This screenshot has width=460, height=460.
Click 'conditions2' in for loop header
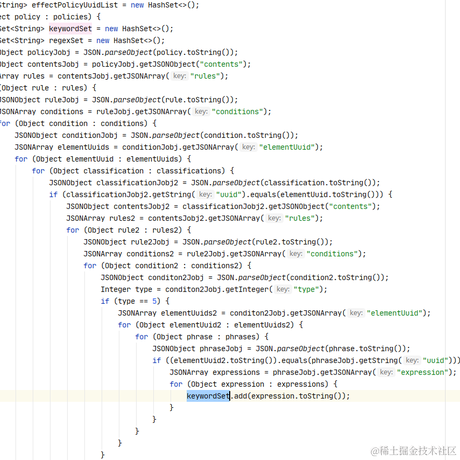pyautogui.click(x=214, y=266)
